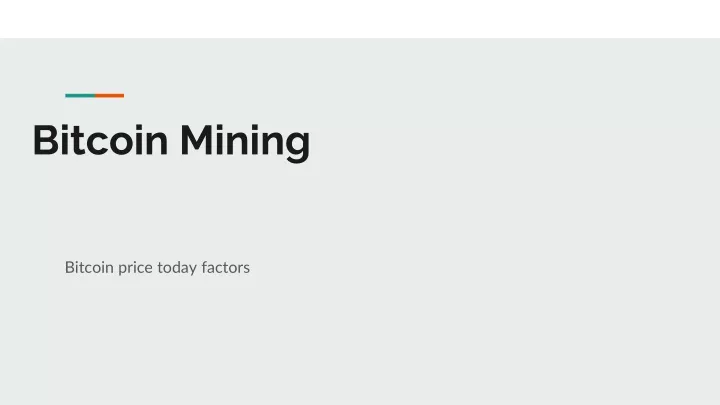The image size is (720, 405).
Task: Click the word "Mining" in the title
Action: (245, 142)
